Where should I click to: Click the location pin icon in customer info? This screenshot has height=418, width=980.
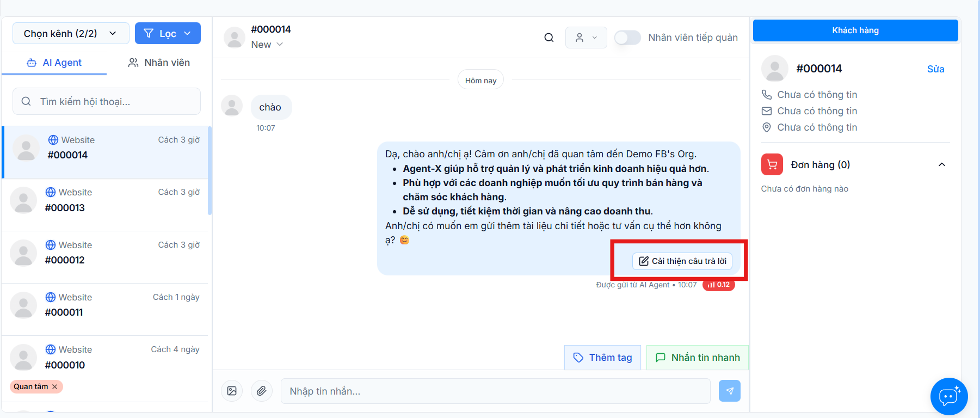point(767,127)
